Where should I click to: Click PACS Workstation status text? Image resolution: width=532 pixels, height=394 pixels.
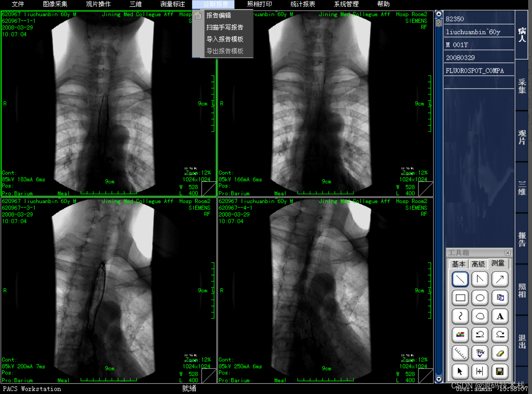click(32, 389)
